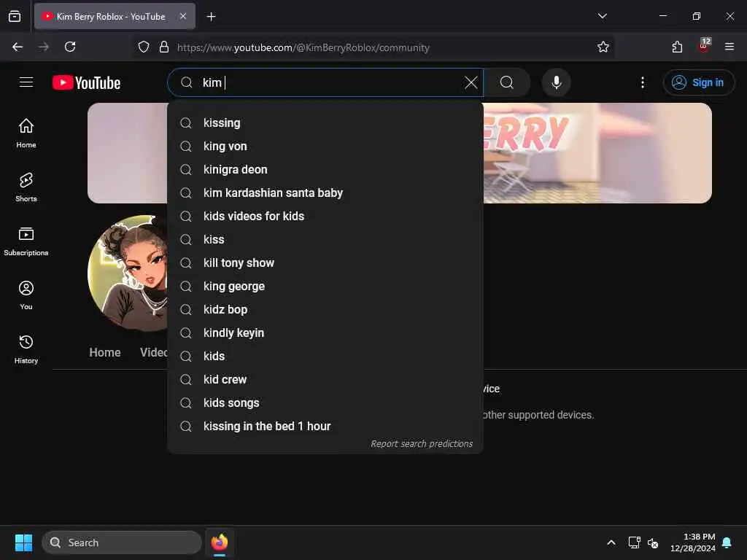The height and width of the screenshot is (560, 747).
Task: Start voice search with microphone icon
Action: coord(556,82)
